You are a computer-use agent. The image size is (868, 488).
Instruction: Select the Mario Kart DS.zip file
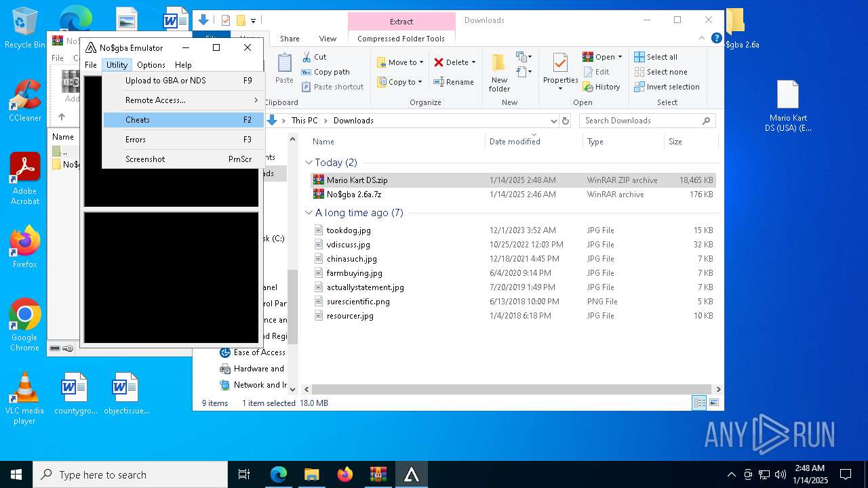pos(513,180)
